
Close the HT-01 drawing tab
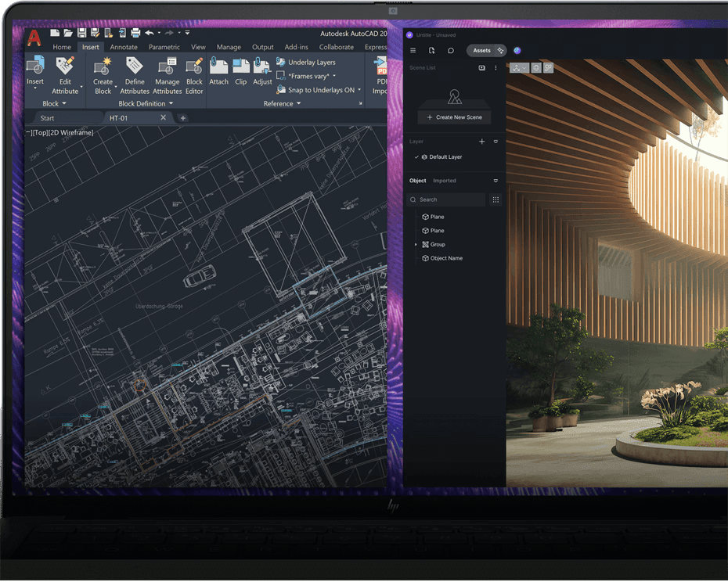163,117
